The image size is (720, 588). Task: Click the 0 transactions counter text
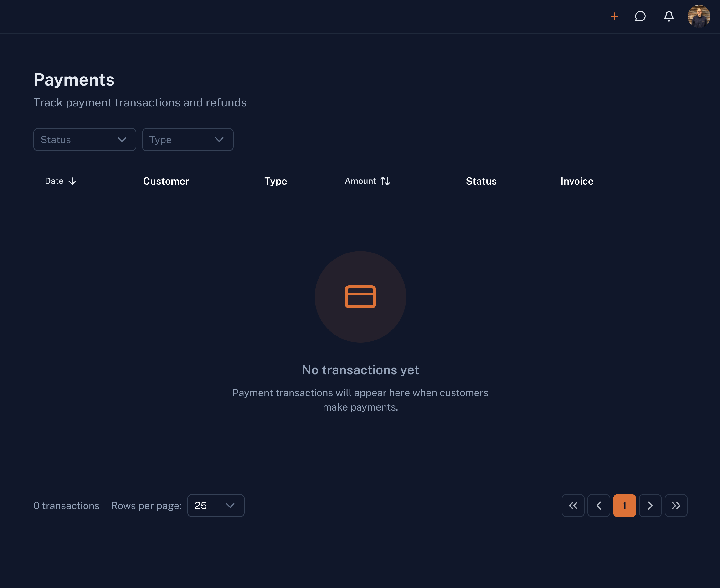tap(67, 506)
